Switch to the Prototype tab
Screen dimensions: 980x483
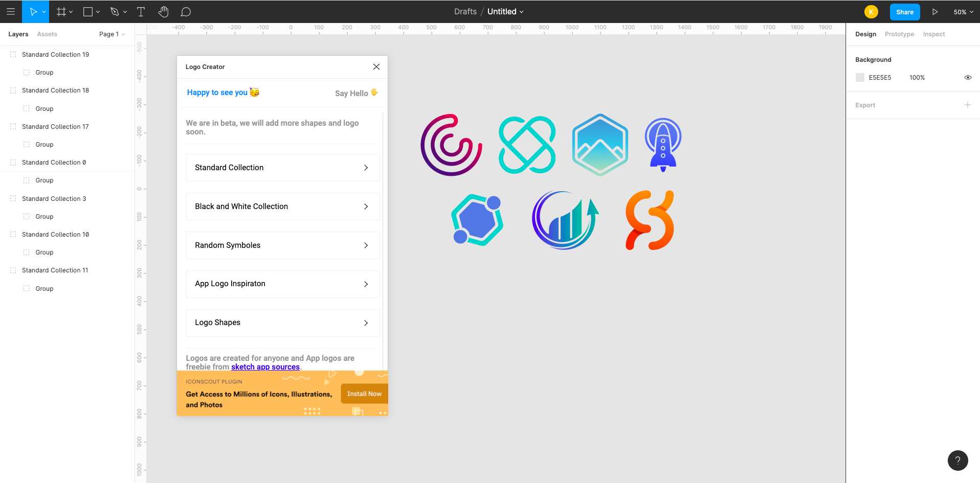pyautogui.click(x=899, y=34)
